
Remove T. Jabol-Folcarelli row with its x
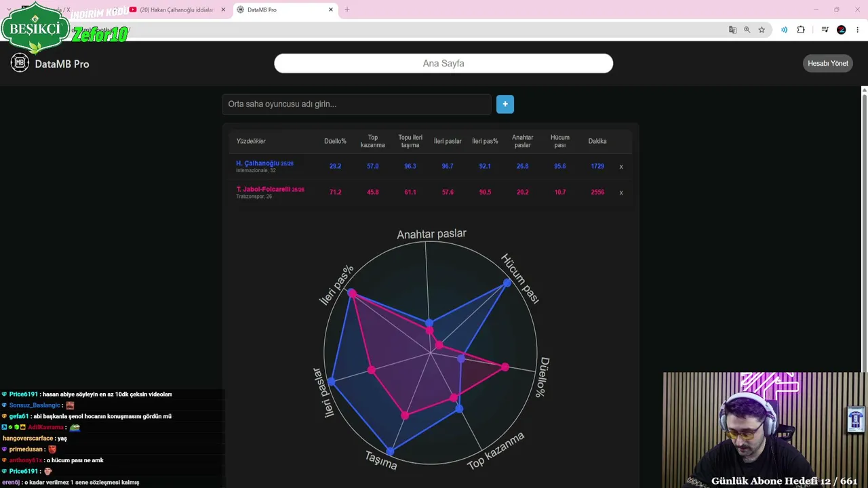pyautogui.click(x=620, y=192)
